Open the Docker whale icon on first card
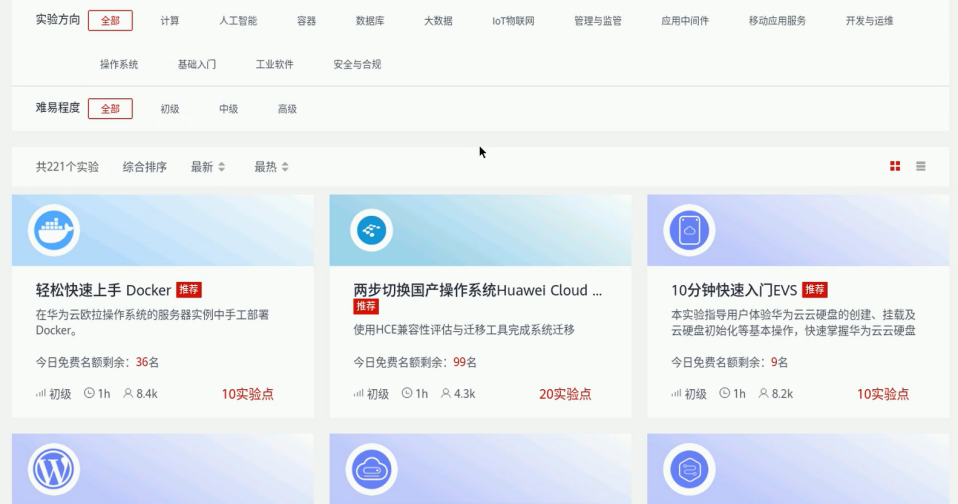The height and width of the screenshot is (504, 958). click(54, 230)
